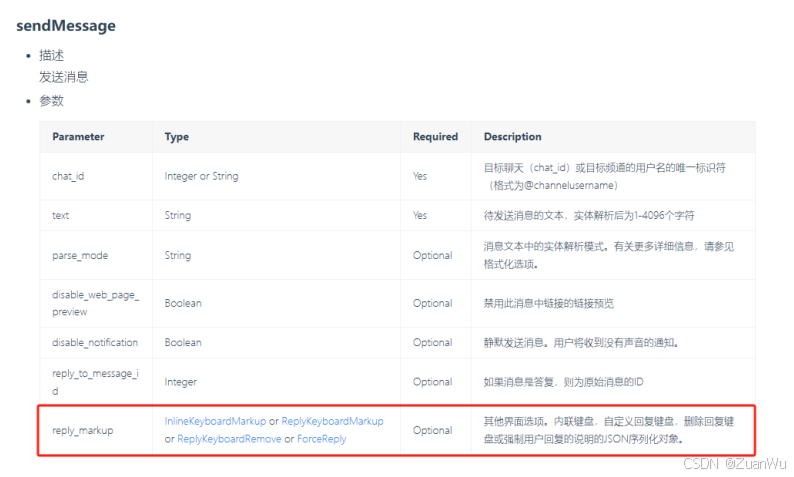This screenshot has height=477, width=794.
Task: Open the ReplyKeyboardMarkup link
Action: pos(332,421)
